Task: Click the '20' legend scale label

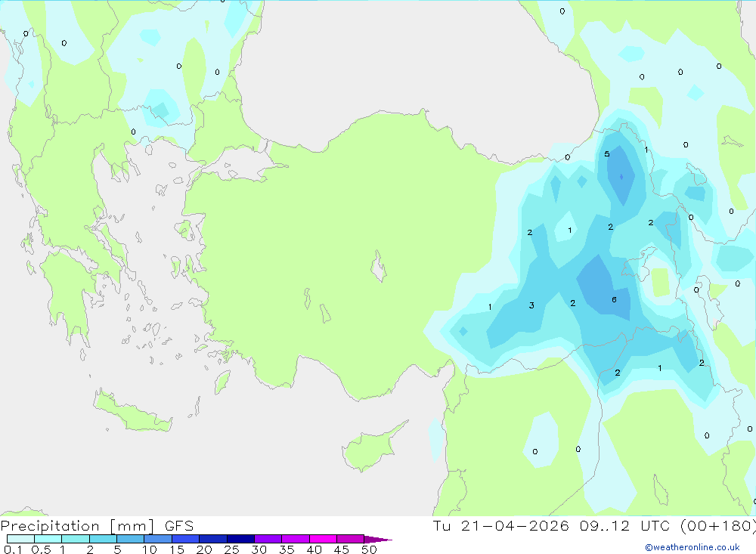Action: pyautogui.click(x=204, y=549)
